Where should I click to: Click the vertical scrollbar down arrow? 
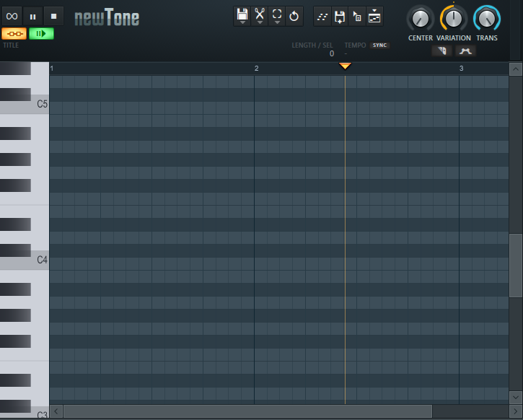[515, 398]
